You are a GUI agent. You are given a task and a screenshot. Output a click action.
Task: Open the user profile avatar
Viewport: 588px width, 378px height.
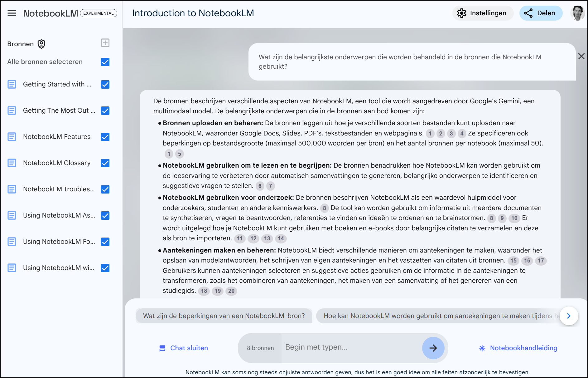578,13
